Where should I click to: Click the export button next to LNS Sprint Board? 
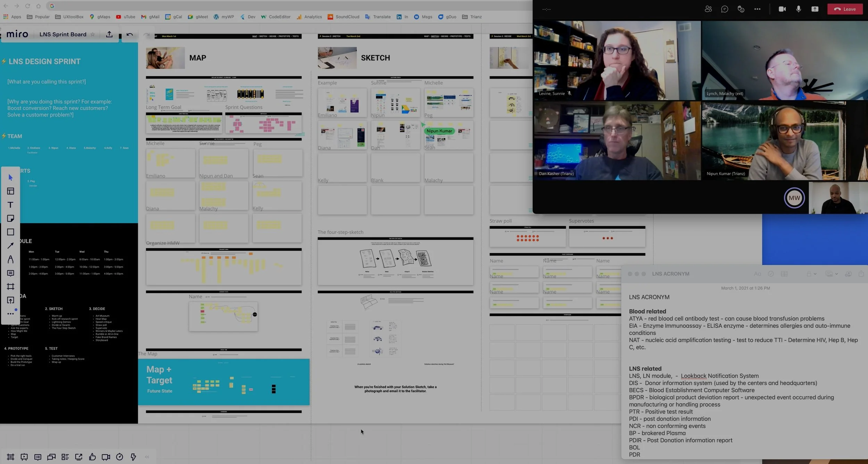(109, 34)
